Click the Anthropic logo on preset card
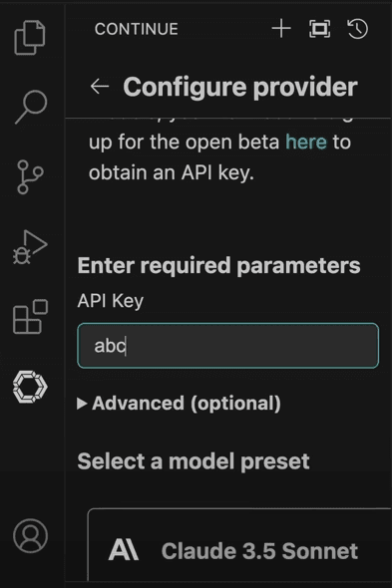This screenshot has height=588, width=392. (123, 550)
